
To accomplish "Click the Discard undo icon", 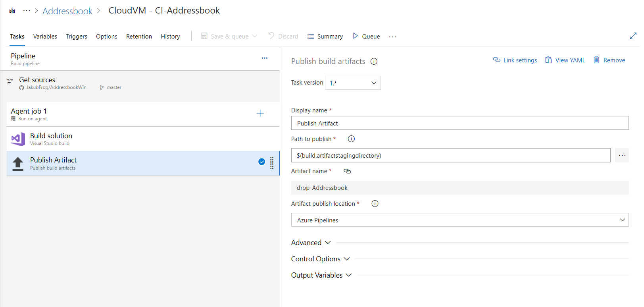I will 271,36.
